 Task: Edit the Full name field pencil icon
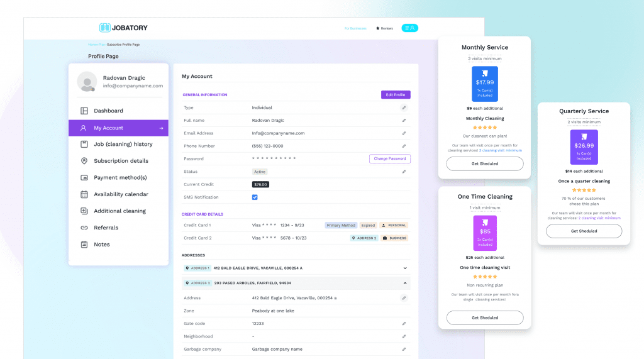(x=404, y=121)
